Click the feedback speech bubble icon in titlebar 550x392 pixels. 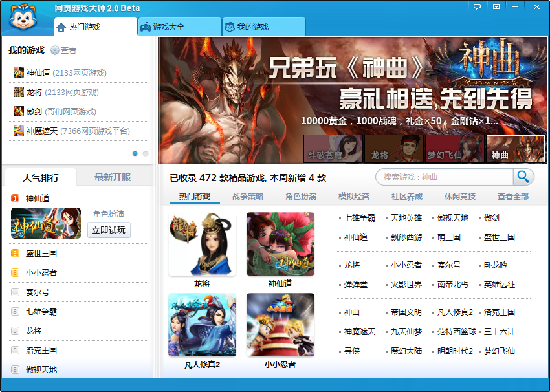point(478,6)
